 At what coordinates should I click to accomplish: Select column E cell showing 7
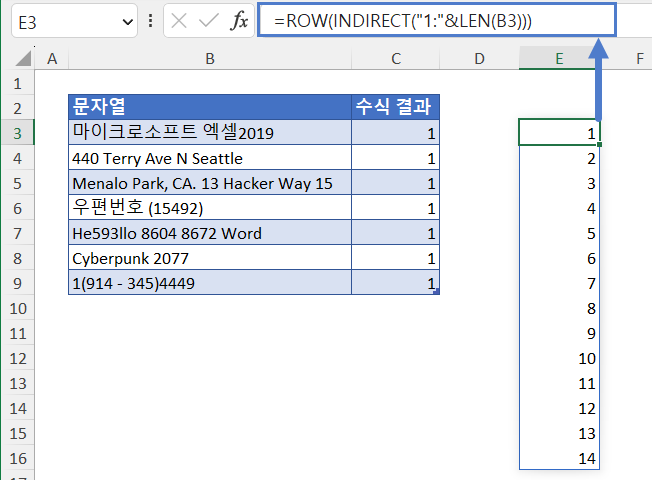point(559,283)
